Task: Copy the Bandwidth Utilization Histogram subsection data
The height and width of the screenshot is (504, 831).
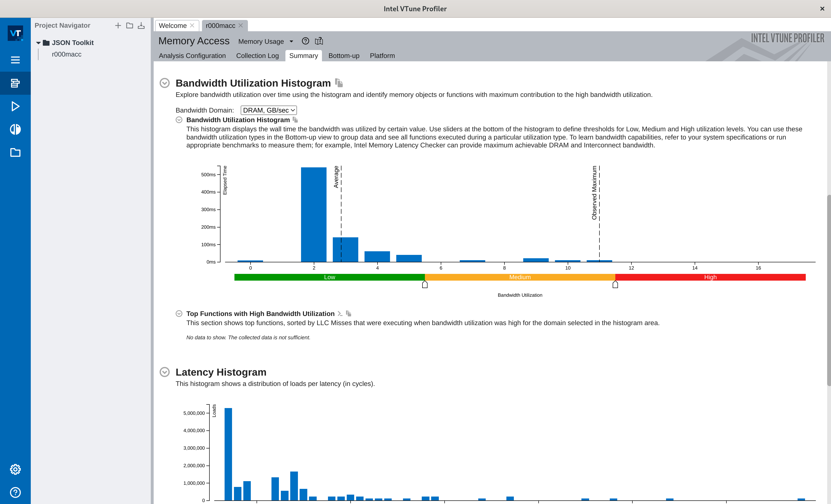Action: pyautogui.click(x=295, y=120)
